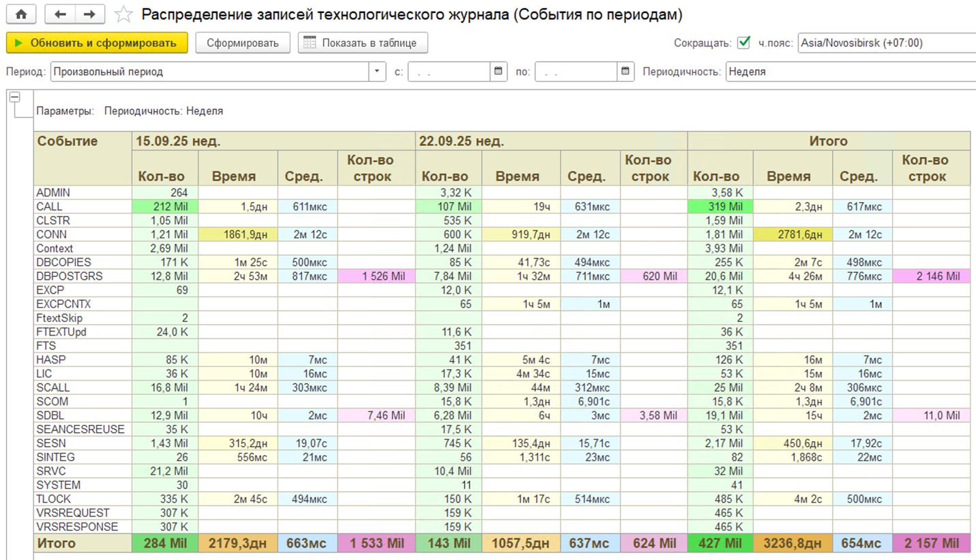Collapse the report parameters group

point(14,98)
